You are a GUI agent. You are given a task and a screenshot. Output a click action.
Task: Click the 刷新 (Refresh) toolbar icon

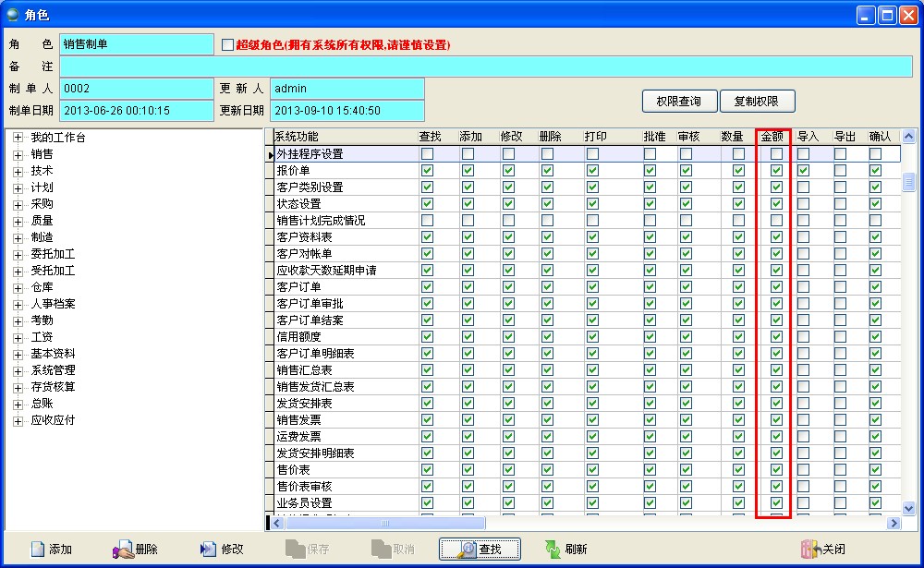tap(553, 549)
